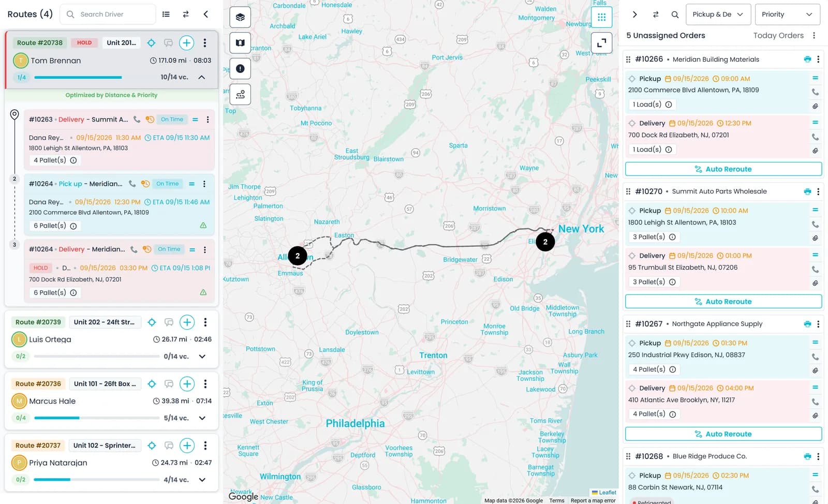Click the Elizabeth cluster marker 2 on map
Image resolution: width=828 pixels, height=504 pixels.
[545, 242]
